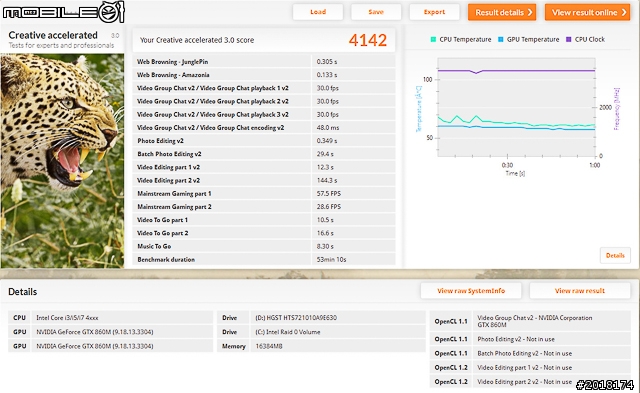Toggle GPU Temperature legend swatch
The width and height of the screenshot is (640, 393).
(500, 39)
